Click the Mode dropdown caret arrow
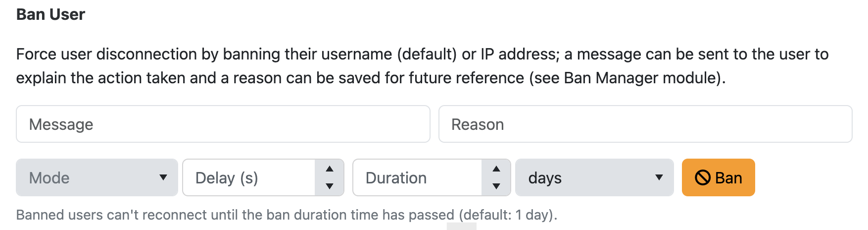This screenshot has height=230, width=868. 163,177
